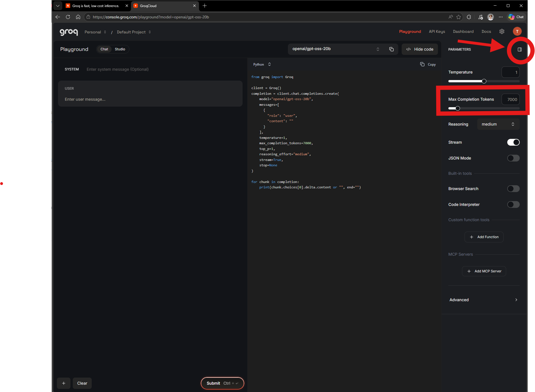The width and height of the screenshot is (535, 392).
Task: Click the 'max_completion_tokens=7000' code line
Action: coord(286,143)
